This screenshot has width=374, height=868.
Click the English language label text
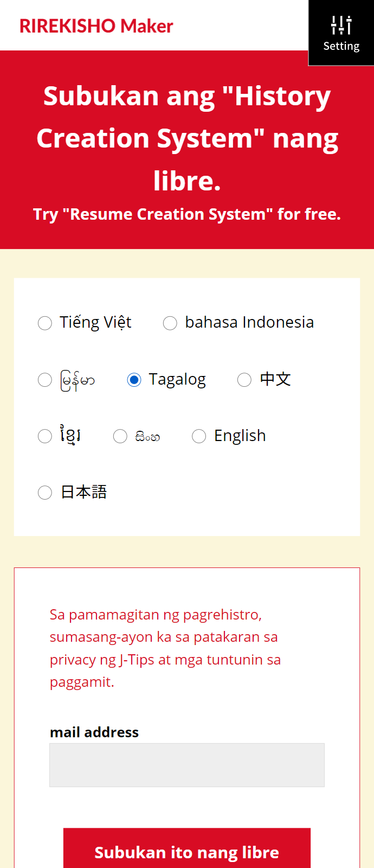[x=240, y=436]
